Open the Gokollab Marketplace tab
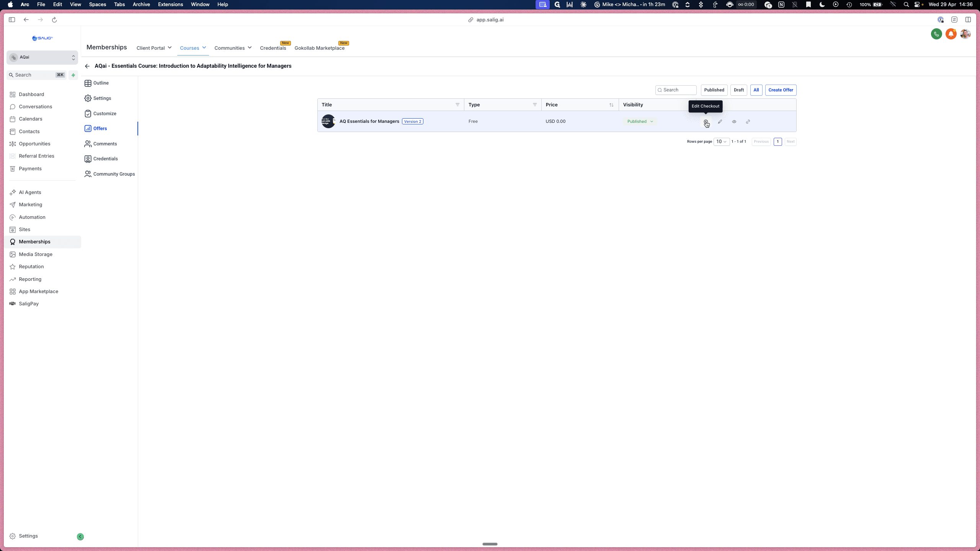The height and width of the screenshot is (551, 980). (319, 48)
